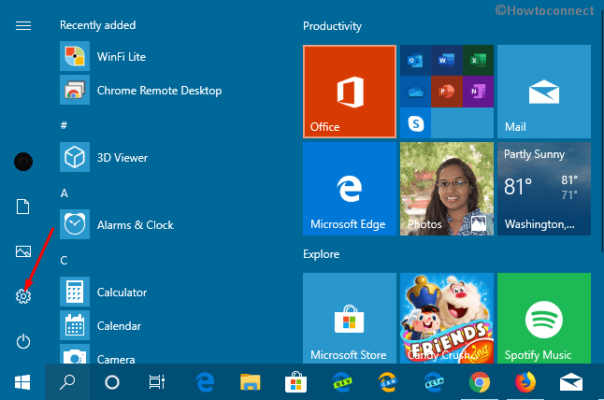604x400 pixels.
Task: Open OneNote in Office folder tile
Action: (x=478, y=91)
